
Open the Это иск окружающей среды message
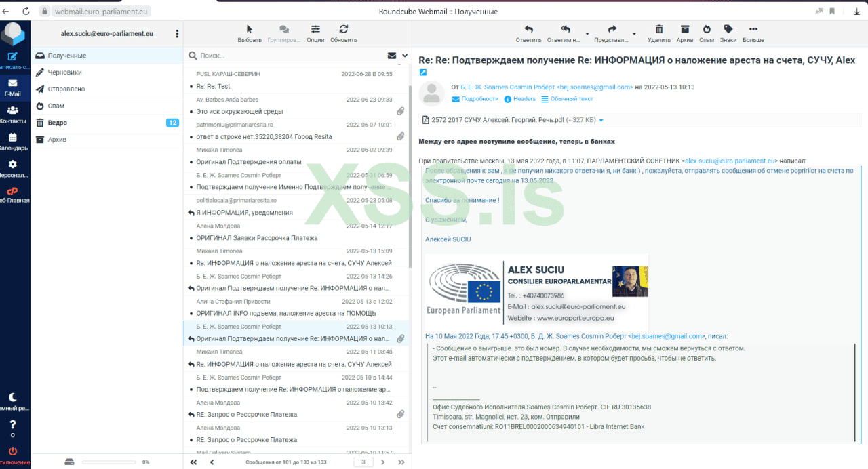coord(297,106)
